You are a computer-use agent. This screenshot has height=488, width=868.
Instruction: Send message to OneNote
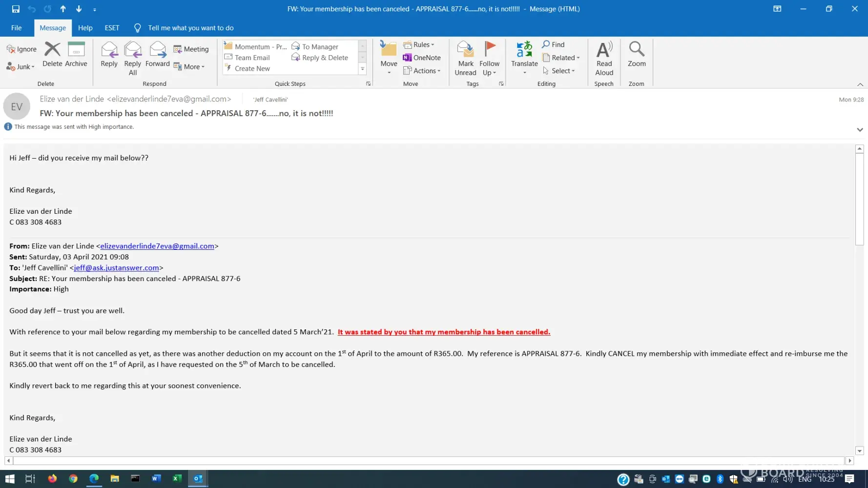[x=422, y=58]
